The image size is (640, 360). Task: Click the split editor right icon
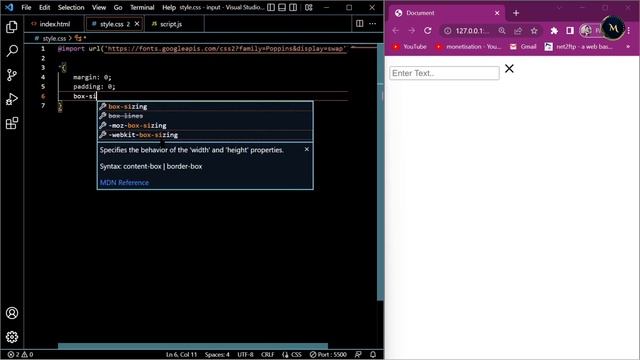coord(360,24)
